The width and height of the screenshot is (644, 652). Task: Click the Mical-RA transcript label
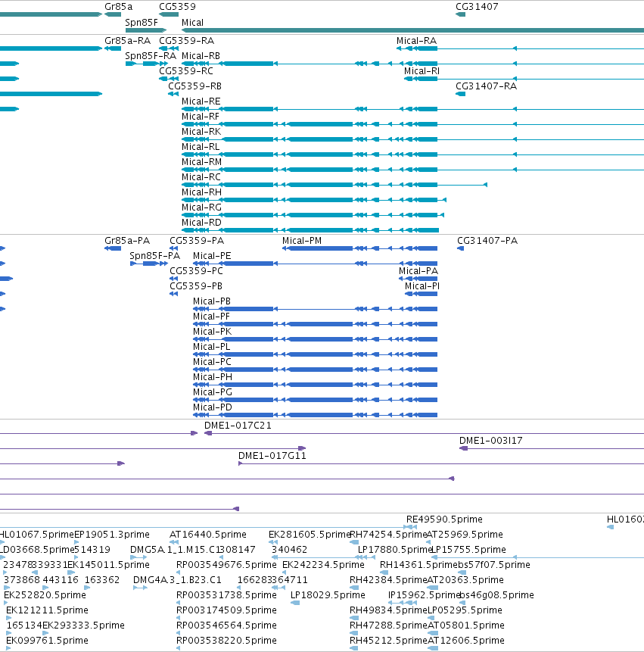[416, 41]
